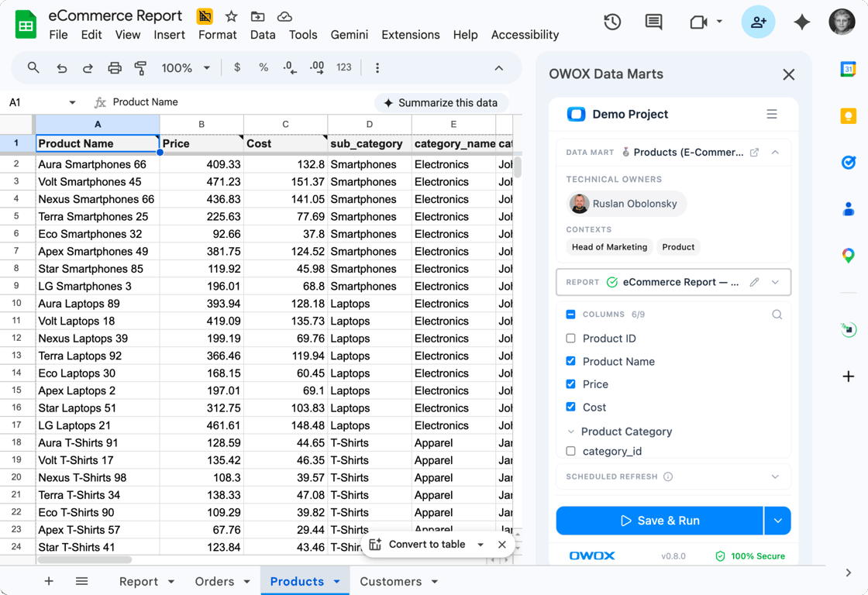Screen dimensions: 868x595
Task: Check the Product ID column
Action: [x=570, y=339]
